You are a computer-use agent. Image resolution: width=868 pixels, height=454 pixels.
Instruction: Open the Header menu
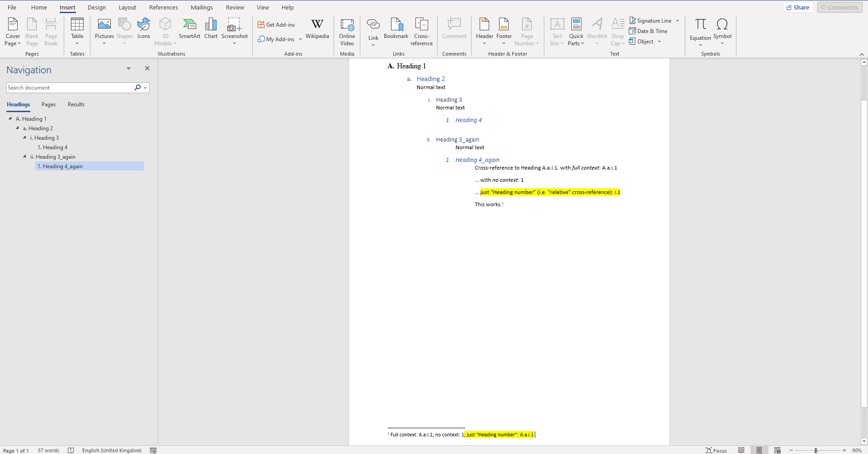click(485, 32)
